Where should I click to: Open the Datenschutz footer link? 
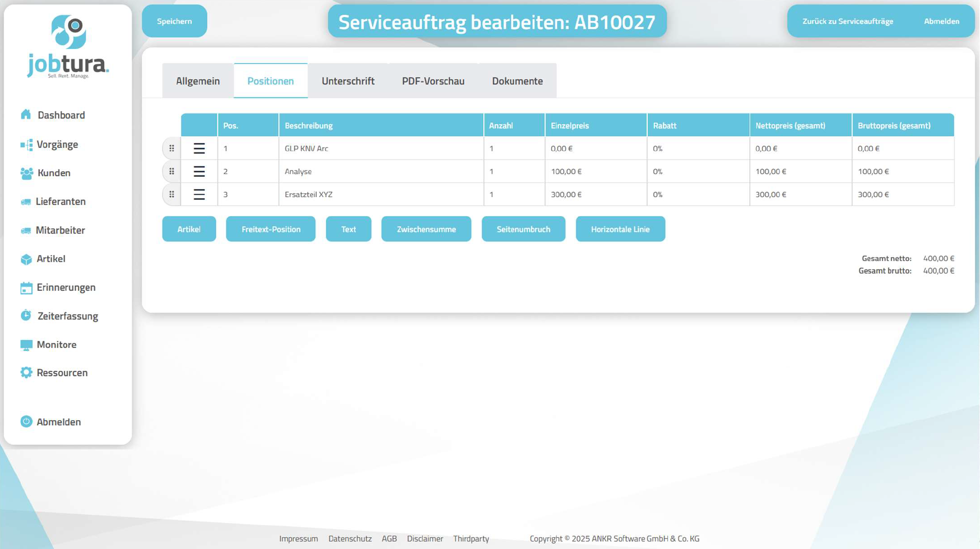click(350, 538)
